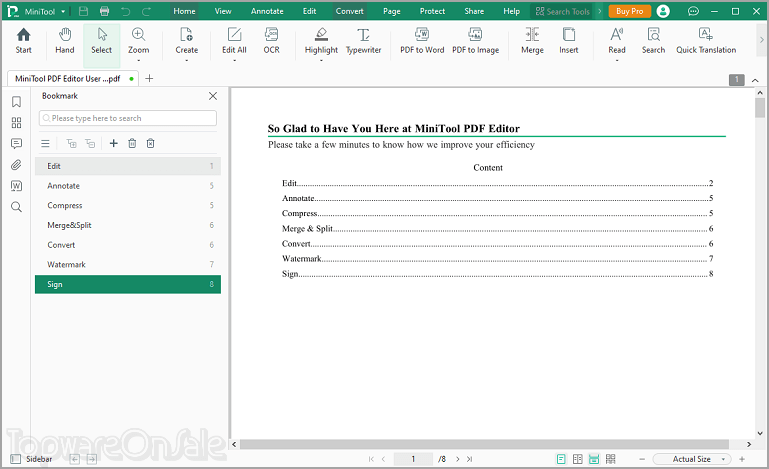Click the Buy Pro button
The height and width of the screenshot is (469, 769).
(629, 11)
